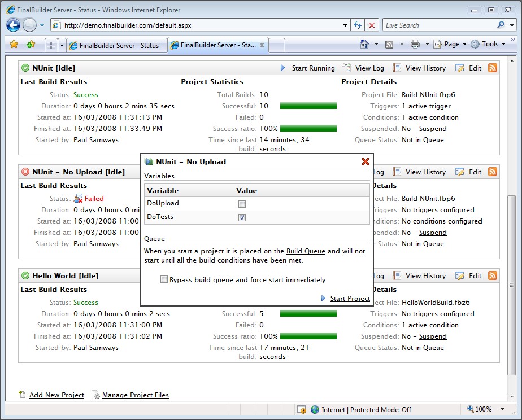Click RSS feed icon for Hello World
522x420 pixels.
[493, 275]
